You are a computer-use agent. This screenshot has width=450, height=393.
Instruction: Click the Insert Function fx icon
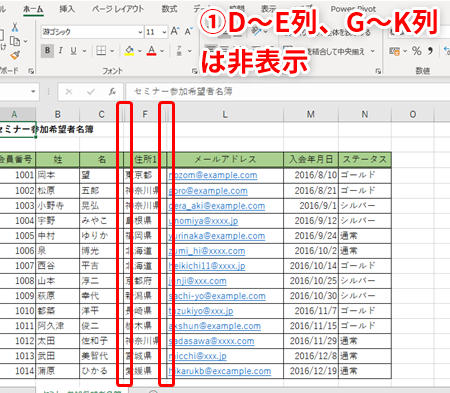point(112,91)
